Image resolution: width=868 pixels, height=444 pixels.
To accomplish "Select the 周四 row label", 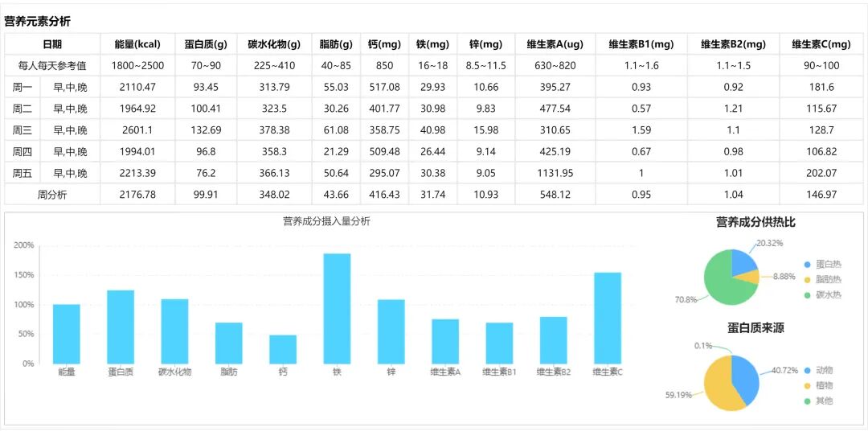I will pos(23,152).
